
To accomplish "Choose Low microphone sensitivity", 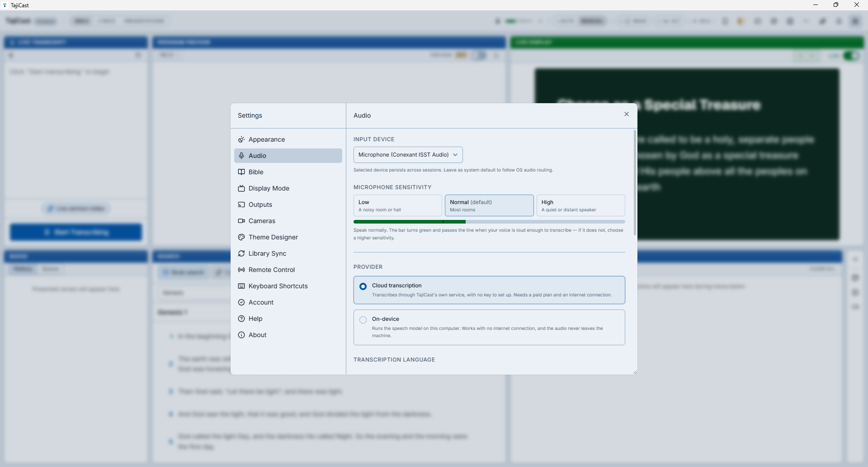I will 398,205.
